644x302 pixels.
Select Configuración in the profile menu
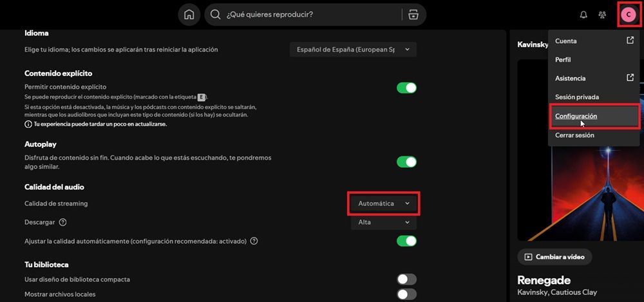pos(576,116)
